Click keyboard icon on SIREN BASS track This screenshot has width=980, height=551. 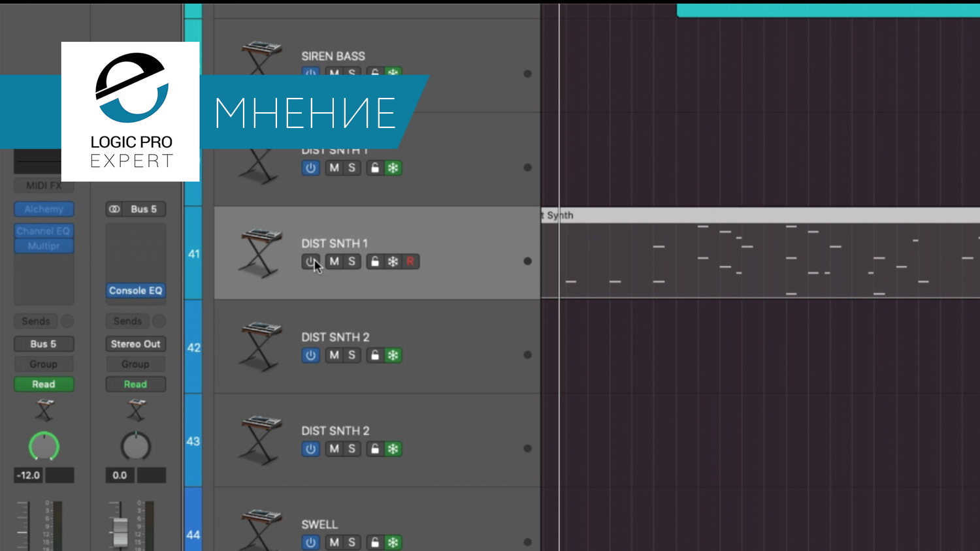[261, 59]
